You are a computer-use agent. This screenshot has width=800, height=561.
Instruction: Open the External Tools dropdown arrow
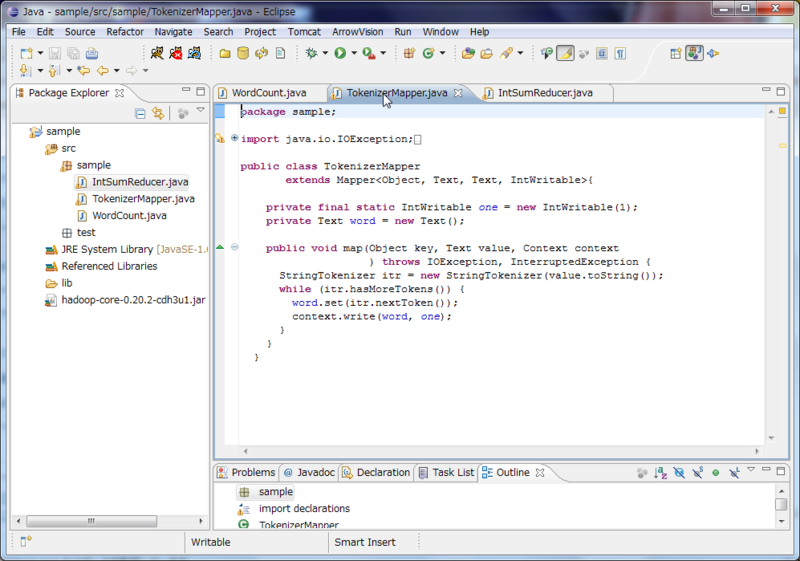click(x=383, y=53)
